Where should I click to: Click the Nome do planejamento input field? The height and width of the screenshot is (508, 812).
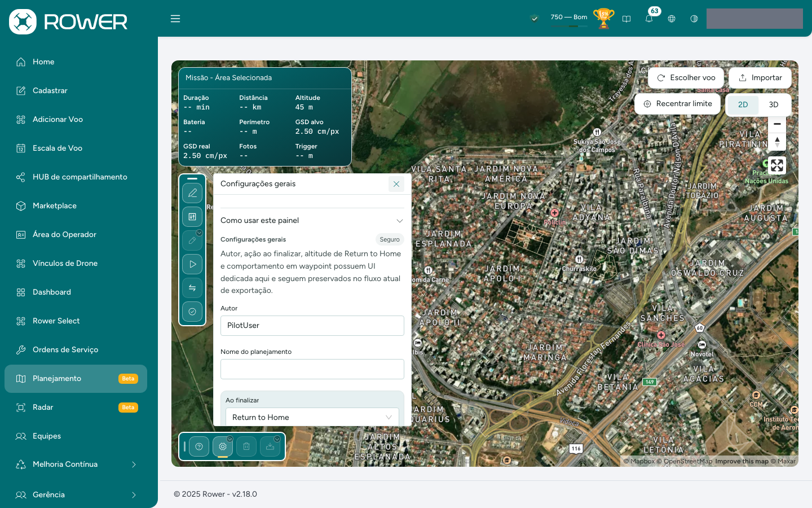[312, 369]
